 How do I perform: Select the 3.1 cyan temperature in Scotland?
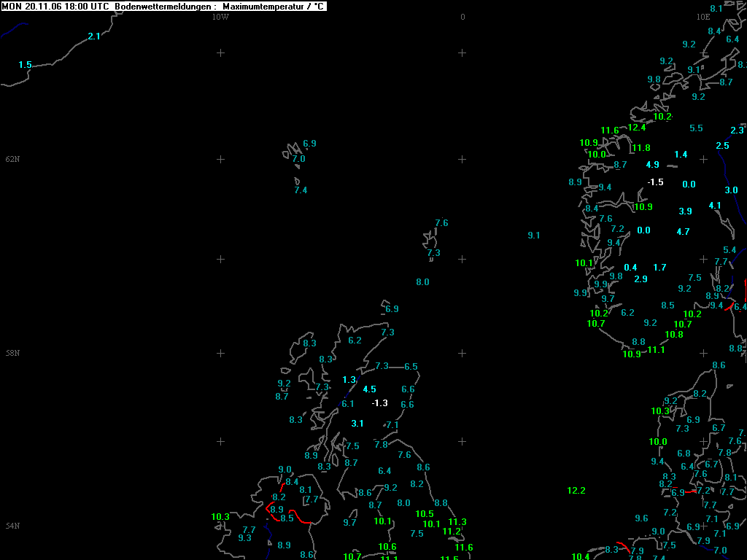(357, 424)
